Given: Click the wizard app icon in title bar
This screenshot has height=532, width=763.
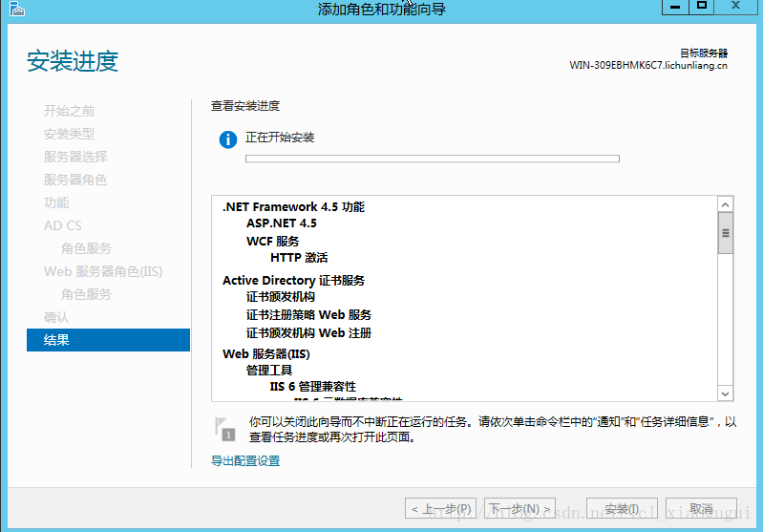Looking at the screenshot, I should click(16, 9).
